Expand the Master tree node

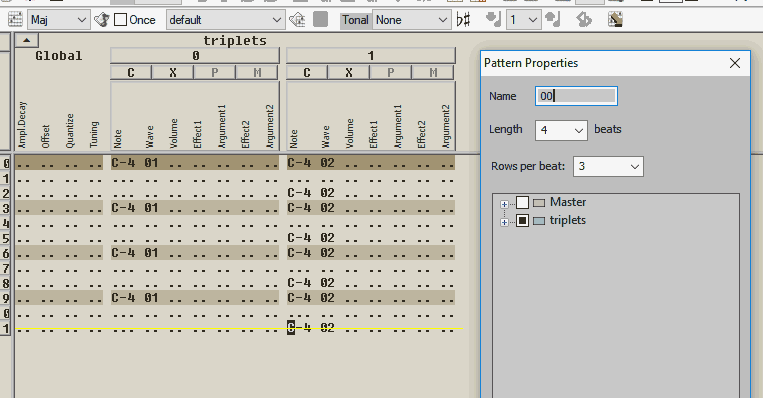click(x=504, y=204)
